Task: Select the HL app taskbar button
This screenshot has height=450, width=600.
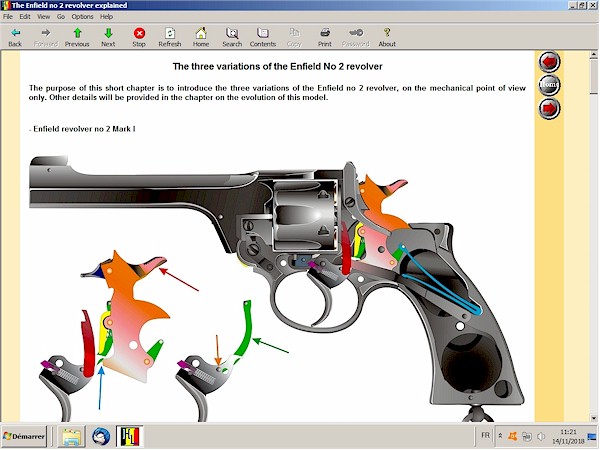Action: point(130,436)
